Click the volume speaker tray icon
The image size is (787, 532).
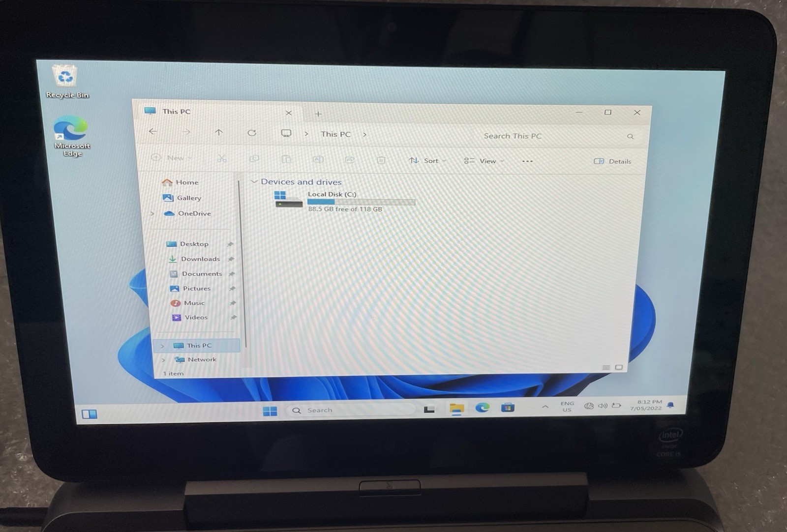point(603,406)
